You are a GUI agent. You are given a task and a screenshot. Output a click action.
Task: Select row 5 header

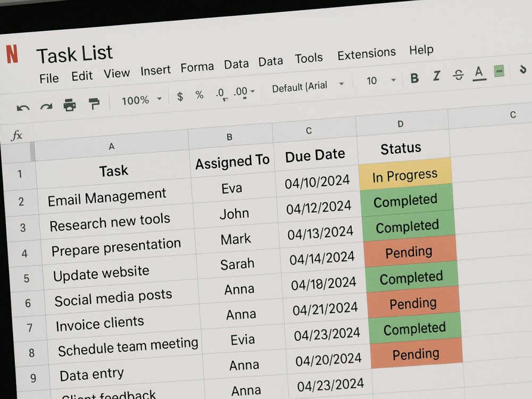click(x=27, y=279)
